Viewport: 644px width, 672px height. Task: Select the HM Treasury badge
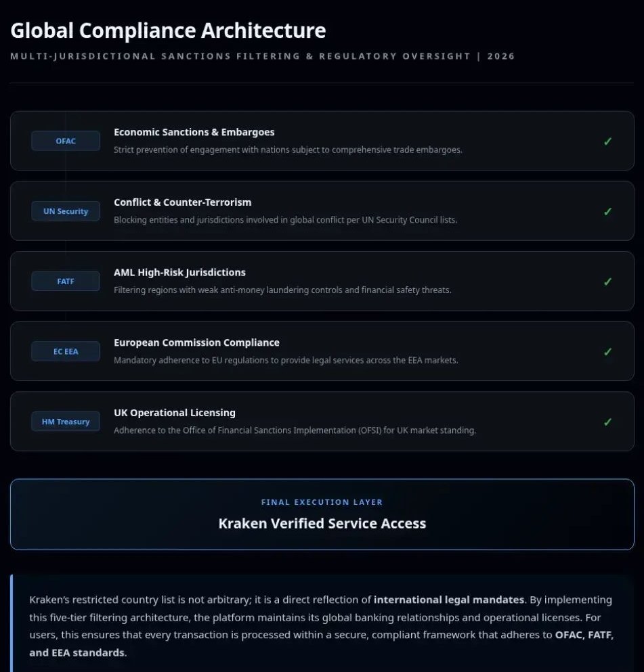(66, 422)
